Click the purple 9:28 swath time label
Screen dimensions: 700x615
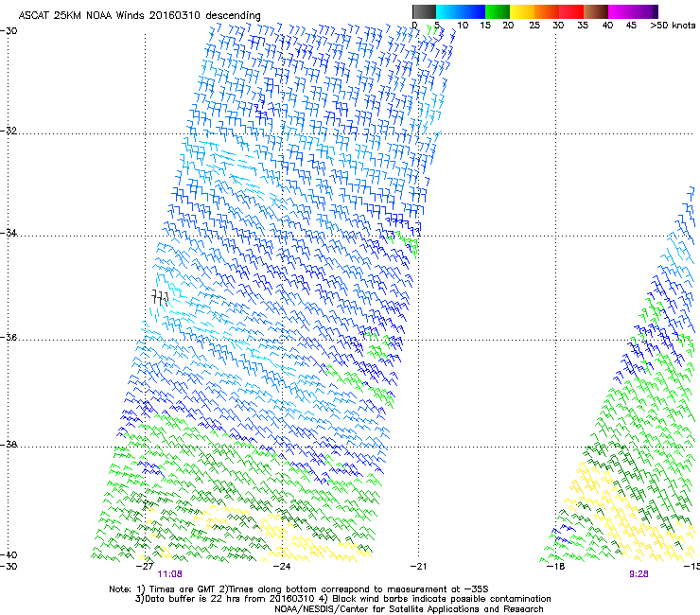coord(639,574)
